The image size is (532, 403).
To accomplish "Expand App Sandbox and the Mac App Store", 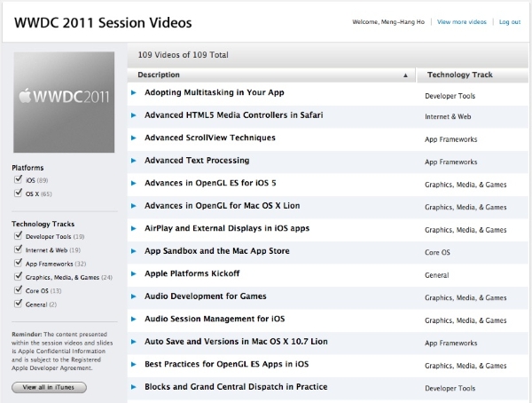I will pyautogui.click(x=134, y=251).
